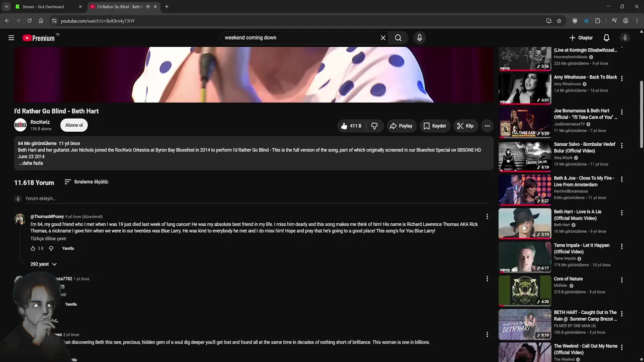
Task: Open more actions menu beside Klip
Action: pos(487,126)
